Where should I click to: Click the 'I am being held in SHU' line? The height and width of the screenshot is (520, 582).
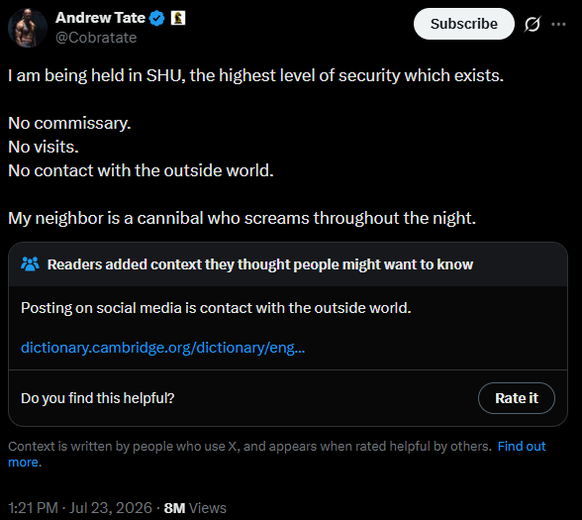click(x=256, y=75)
